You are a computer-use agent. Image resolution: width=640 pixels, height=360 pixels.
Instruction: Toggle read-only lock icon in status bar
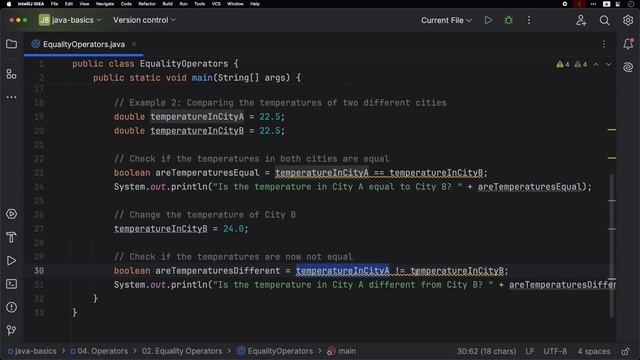pyautogui.click(x=625, y=351)
